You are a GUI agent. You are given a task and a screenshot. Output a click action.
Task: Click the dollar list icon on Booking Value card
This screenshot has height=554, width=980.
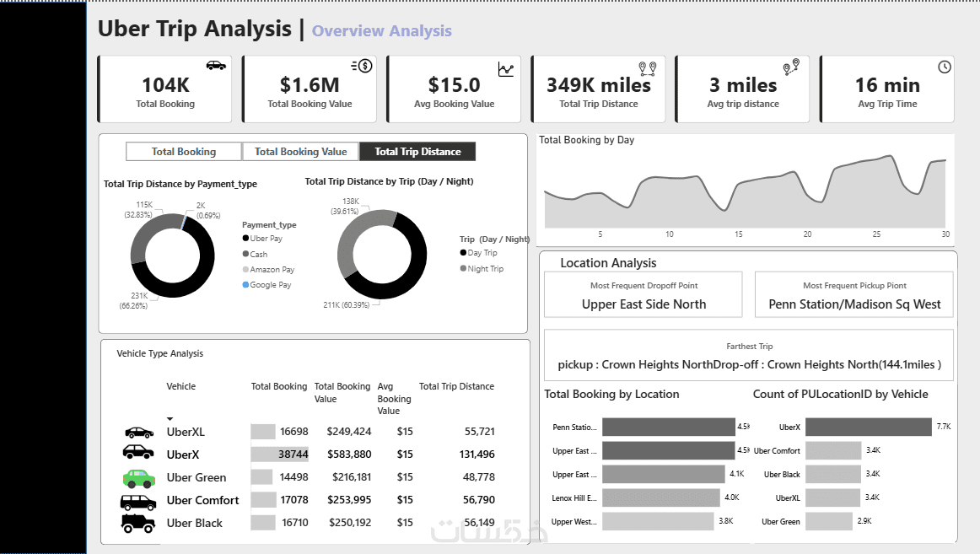(362, 66)
